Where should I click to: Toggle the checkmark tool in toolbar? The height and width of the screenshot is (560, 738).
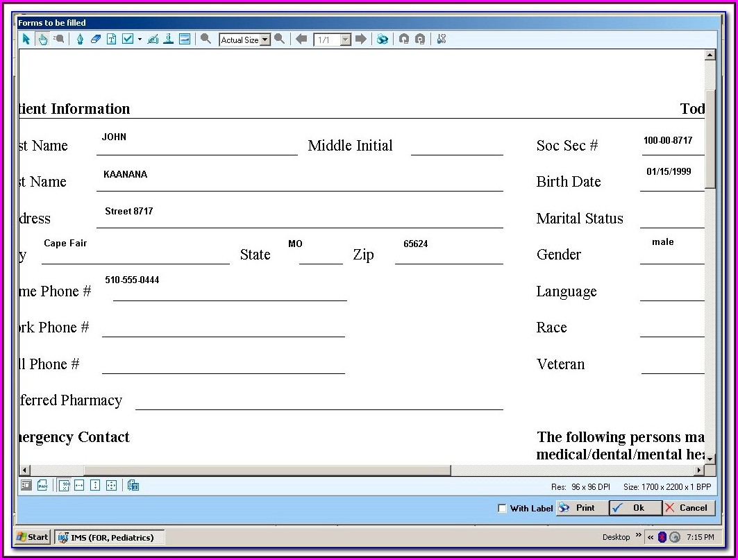(x=128, y=40)
